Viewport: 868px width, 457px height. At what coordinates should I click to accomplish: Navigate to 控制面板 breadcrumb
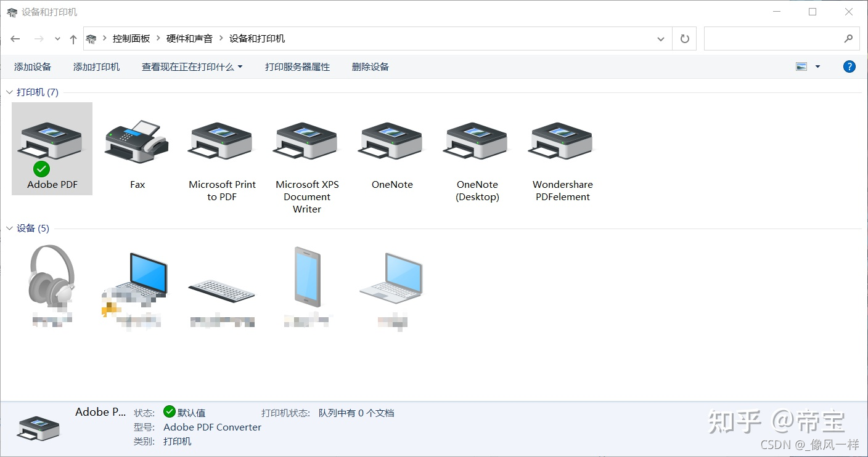click(131, 39)
